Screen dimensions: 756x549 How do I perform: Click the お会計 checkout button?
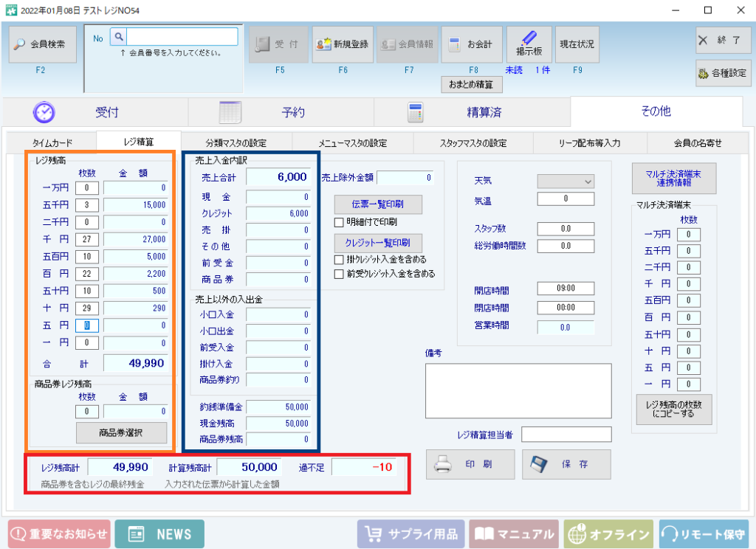coord(472,44)
